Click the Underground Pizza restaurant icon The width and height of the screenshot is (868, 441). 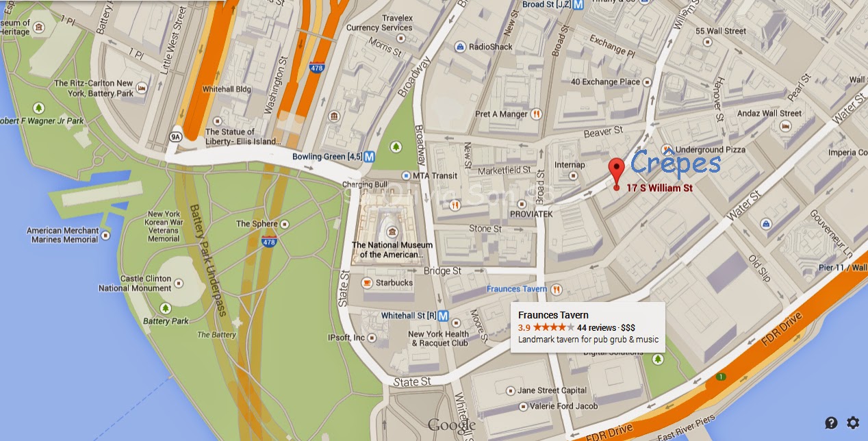pyautogui.click(x=667, y=149)
